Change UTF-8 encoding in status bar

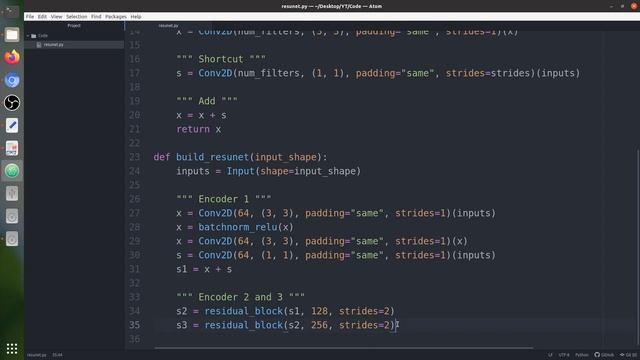[564, 355]
